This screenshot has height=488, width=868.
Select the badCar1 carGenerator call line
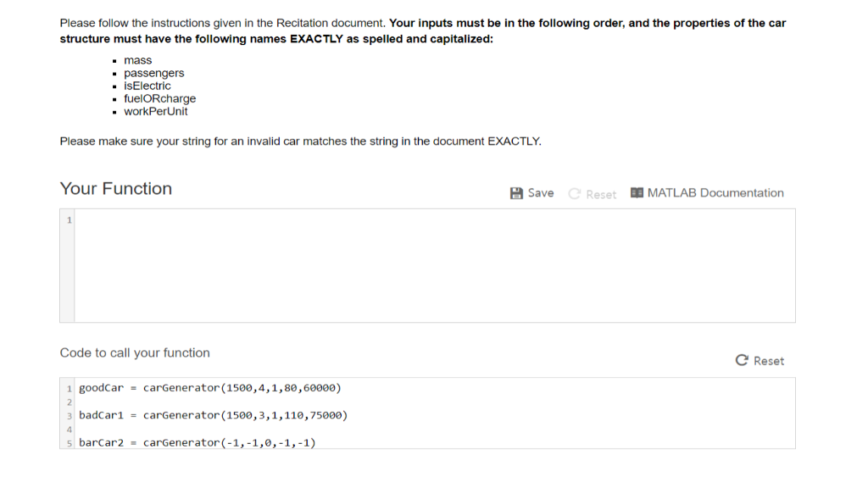[x=212, y=415]
